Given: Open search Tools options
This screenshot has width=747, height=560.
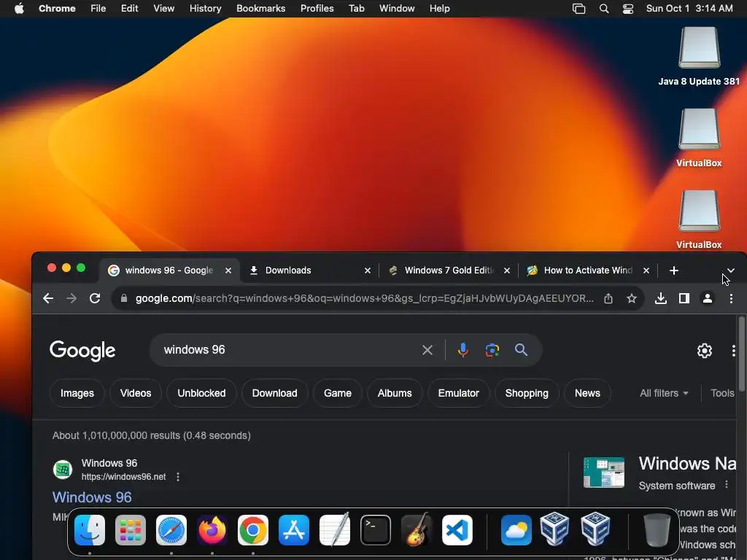Looking at the screenshot, I should (722, 393).
